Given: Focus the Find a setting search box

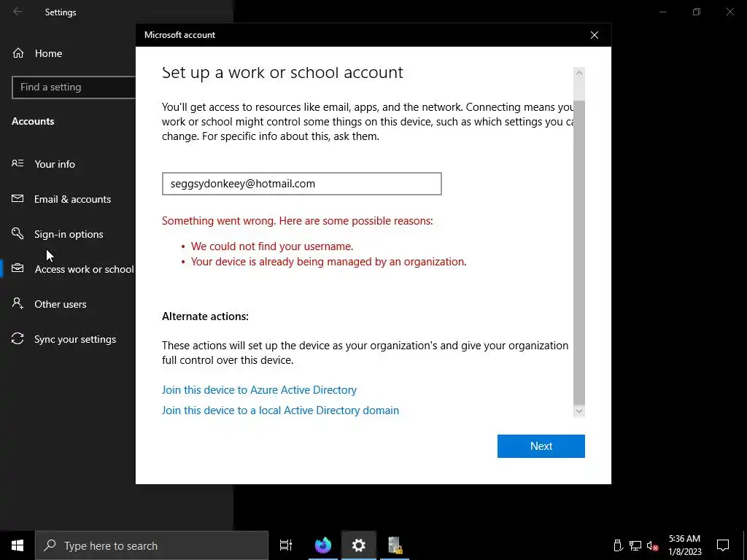Looking at the screenshot, I should (x=74, y=87).
